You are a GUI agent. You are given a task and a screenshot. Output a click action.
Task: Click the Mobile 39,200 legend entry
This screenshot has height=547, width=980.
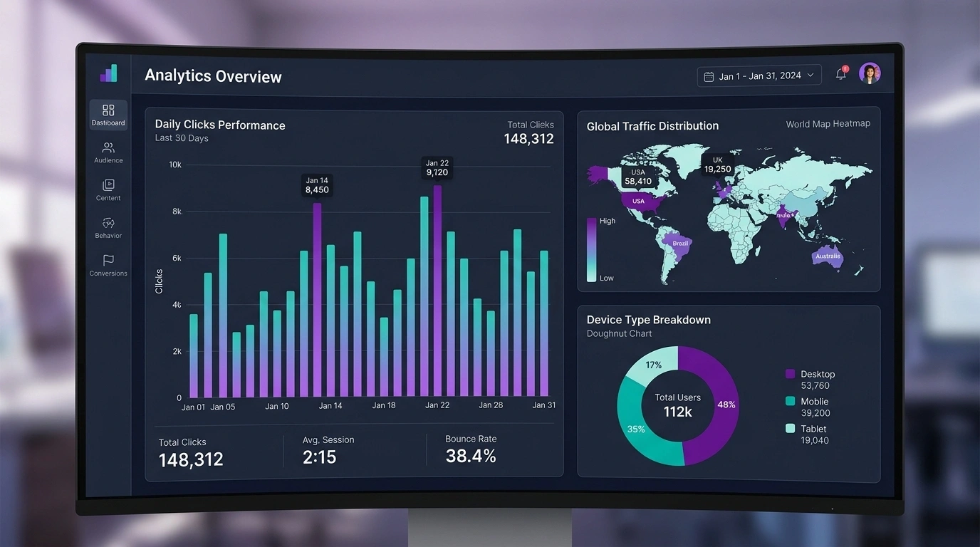click(808, 407)
